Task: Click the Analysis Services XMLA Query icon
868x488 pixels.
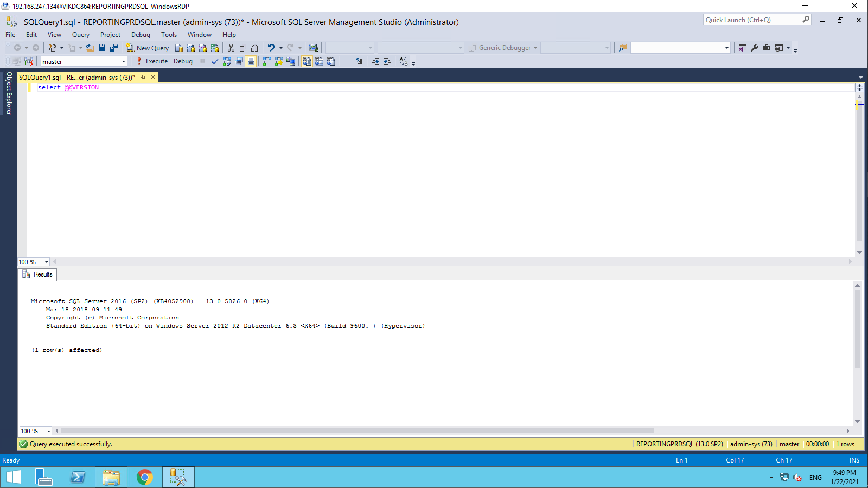Action: point(215,48)
